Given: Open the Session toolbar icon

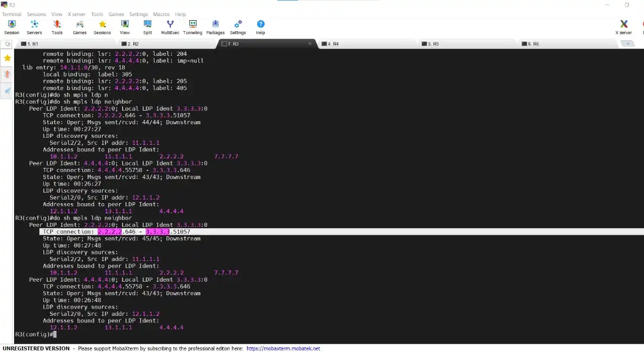Looking at the screenshot, I should 12,27.
